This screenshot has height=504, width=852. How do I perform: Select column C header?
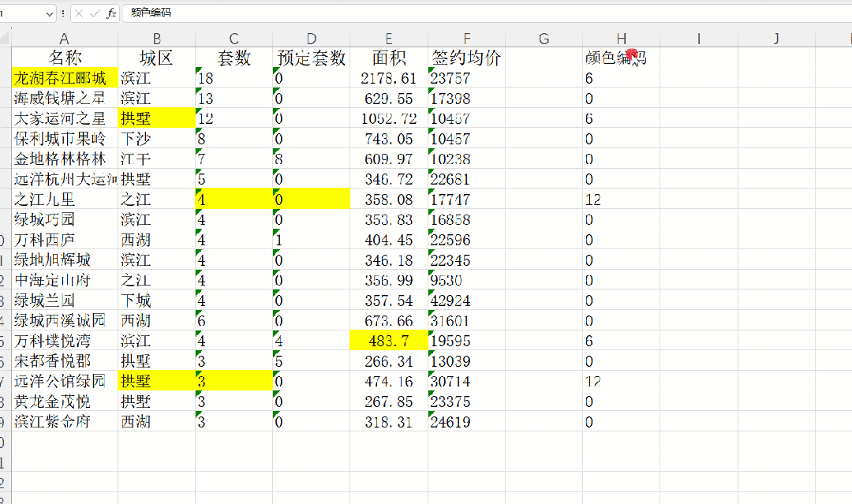234,39
